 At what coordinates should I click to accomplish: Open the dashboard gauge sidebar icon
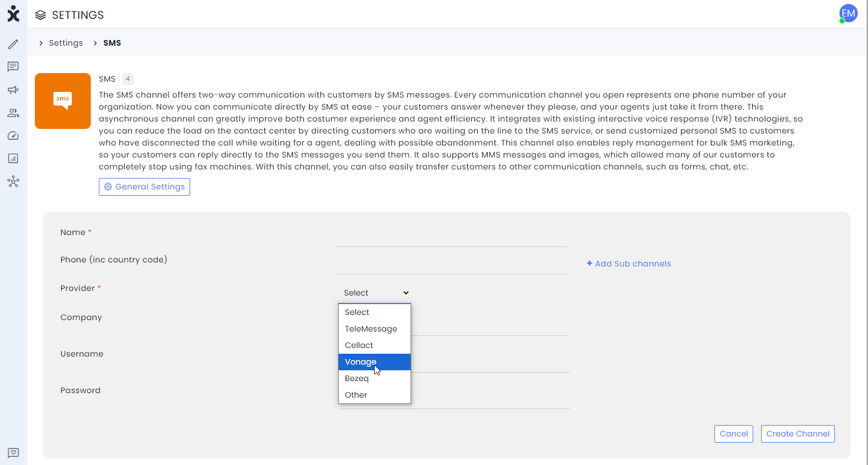(13, 136)
